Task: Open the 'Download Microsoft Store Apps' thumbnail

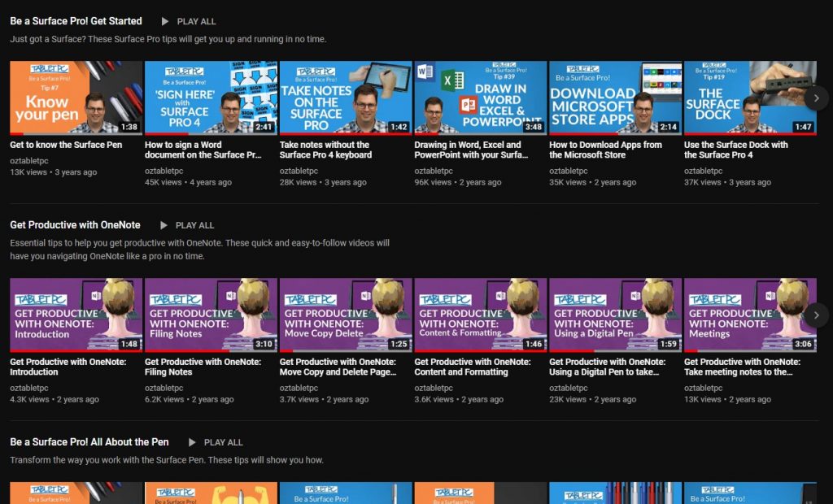Action: click(x=616, y=98)
